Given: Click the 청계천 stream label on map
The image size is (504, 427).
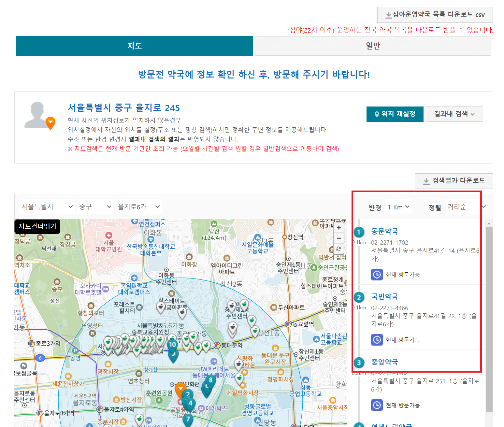Looking at the screenshot, I should click(x=151, y=370).
